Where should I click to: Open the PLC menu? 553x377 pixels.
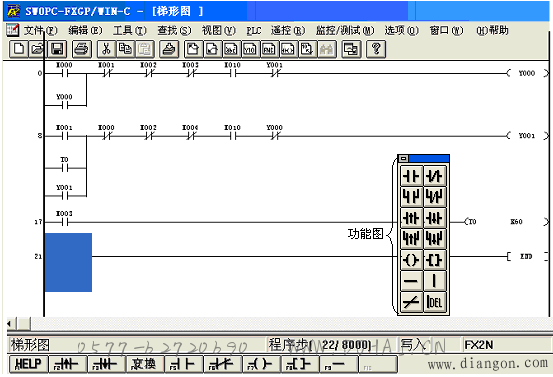[254, 31]
